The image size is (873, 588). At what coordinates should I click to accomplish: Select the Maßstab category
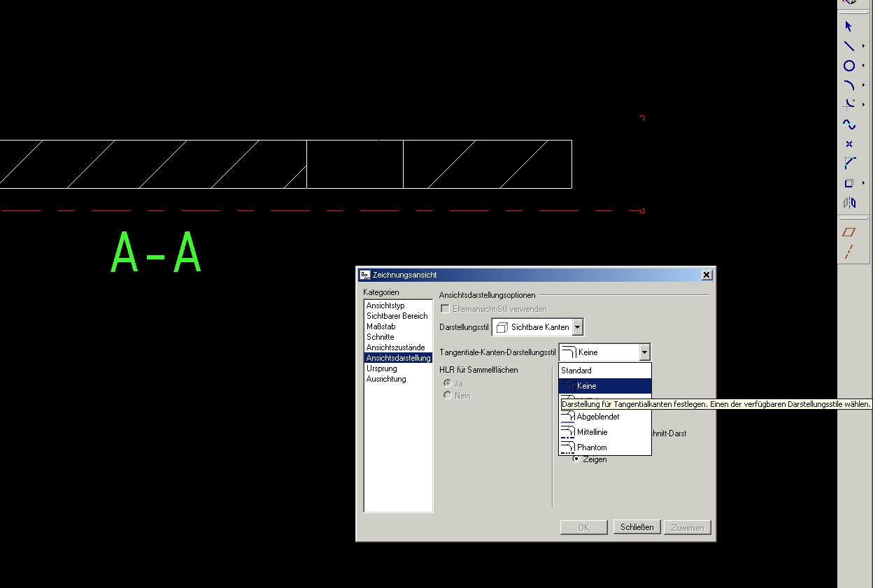pyautogui.click(x=381, y=327)
